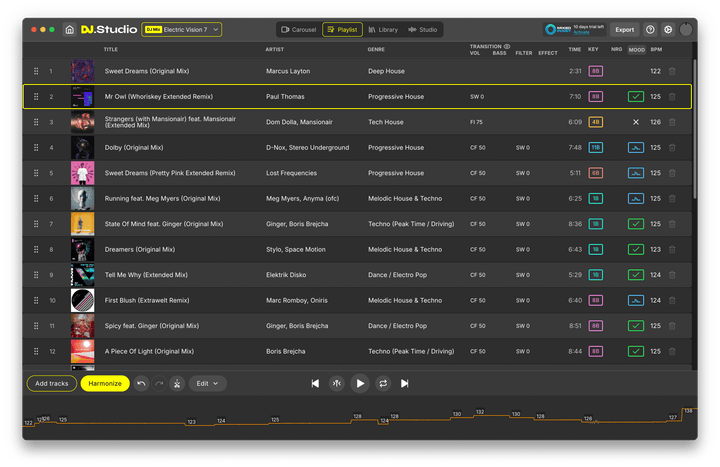
Task: Skip to the previous track
Action: [316, 383]
